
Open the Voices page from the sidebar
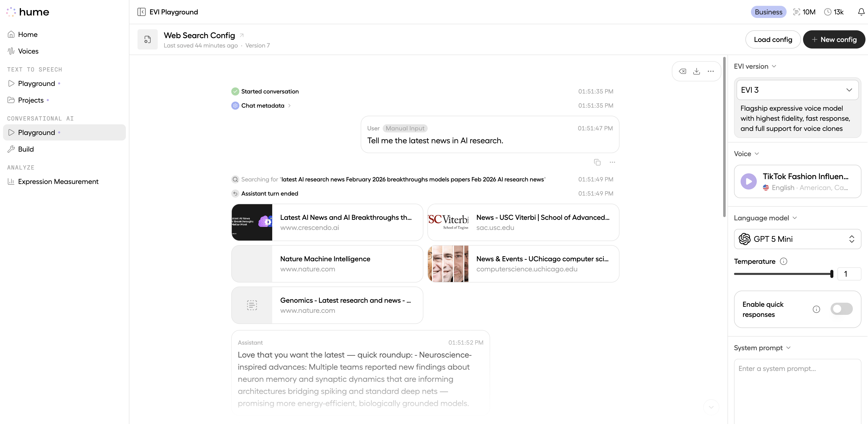[x=28, y=51]
